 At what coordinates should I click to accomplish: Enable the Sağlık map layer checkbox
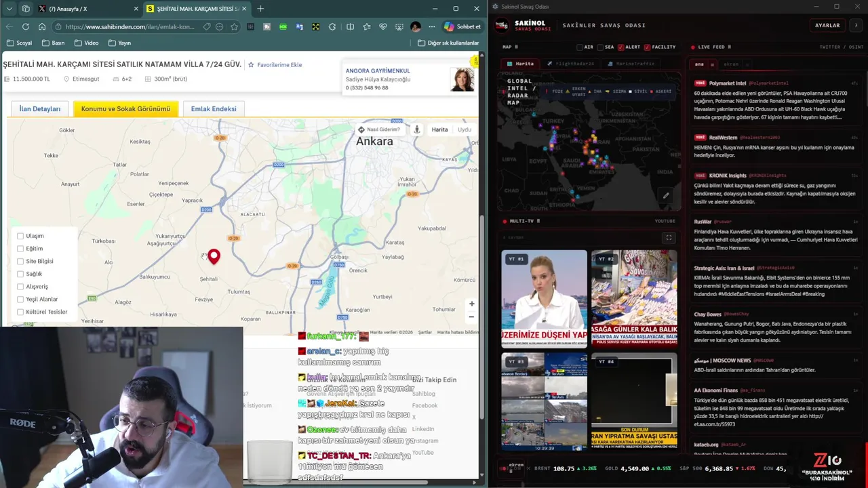coord(20,274)
